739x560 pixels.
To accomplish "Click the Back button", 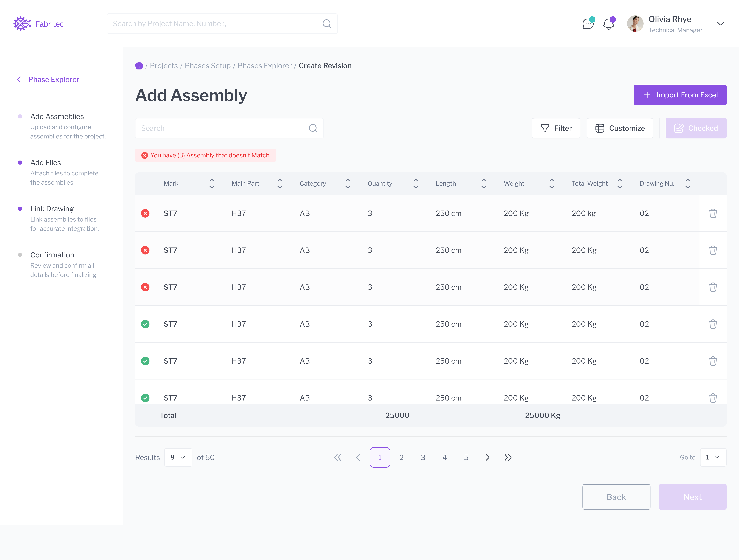I will (616, 497).
